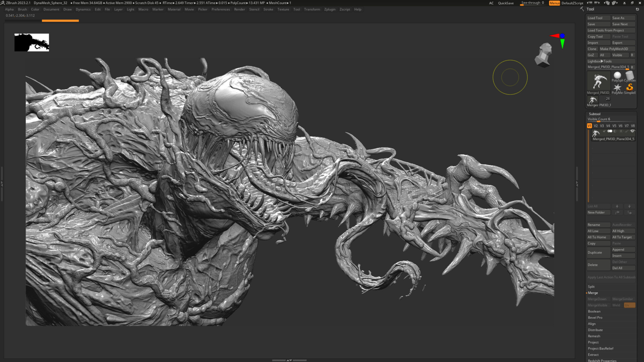The width and height of the screenshot is (644, 362).
Task: Toggle subtool eye visibility for Merged_PM3D_Plane3D4_5
Action: coord(632,131)
